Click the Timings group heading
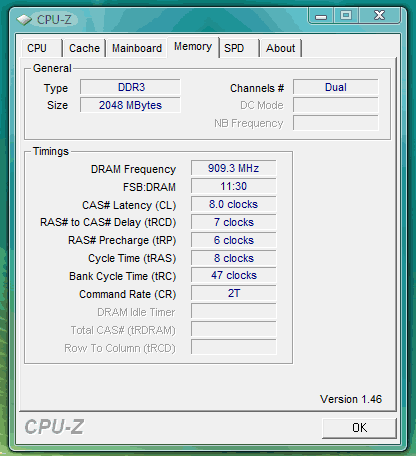416x456 pixels. (51, 151)
